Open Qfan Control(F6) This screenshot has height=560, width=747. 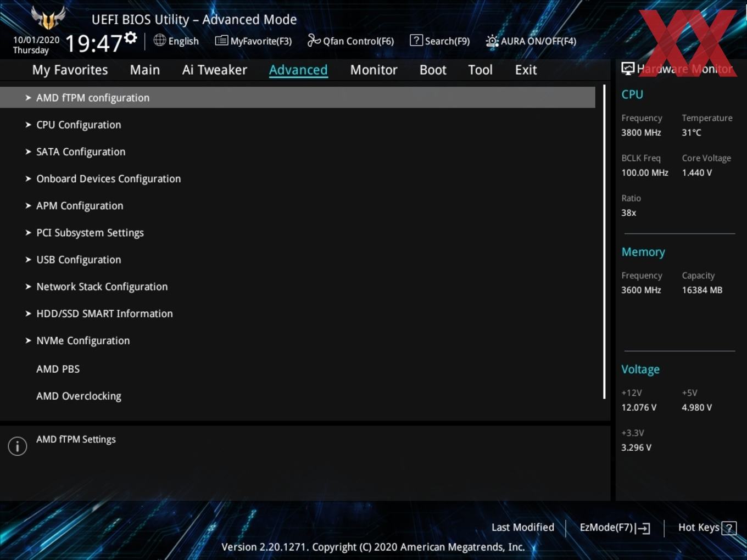(x=350, y=41)
